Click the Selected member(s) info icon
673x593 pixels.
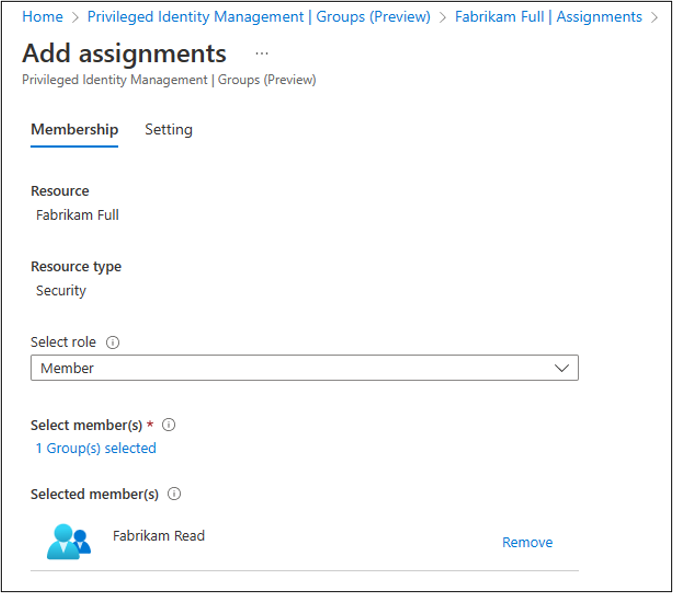coord(175,494)
